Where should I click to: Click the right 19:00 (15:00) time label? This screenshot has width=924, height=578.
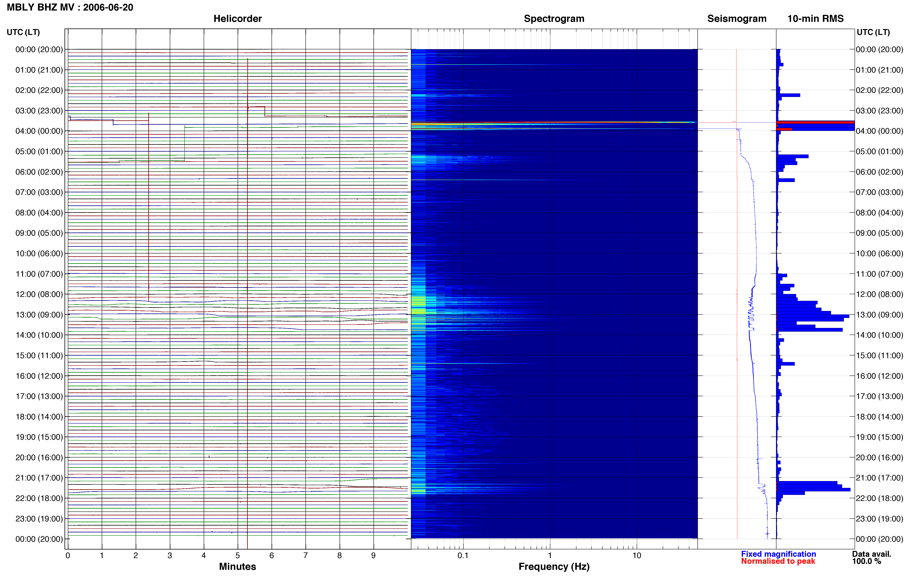(879, 437)
